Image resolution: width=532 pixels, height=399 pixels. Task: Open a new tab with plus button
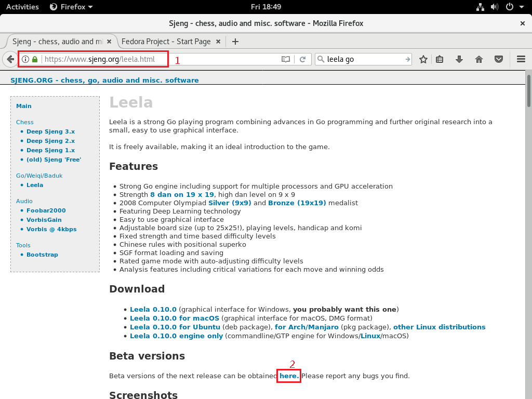pos(235,42)
